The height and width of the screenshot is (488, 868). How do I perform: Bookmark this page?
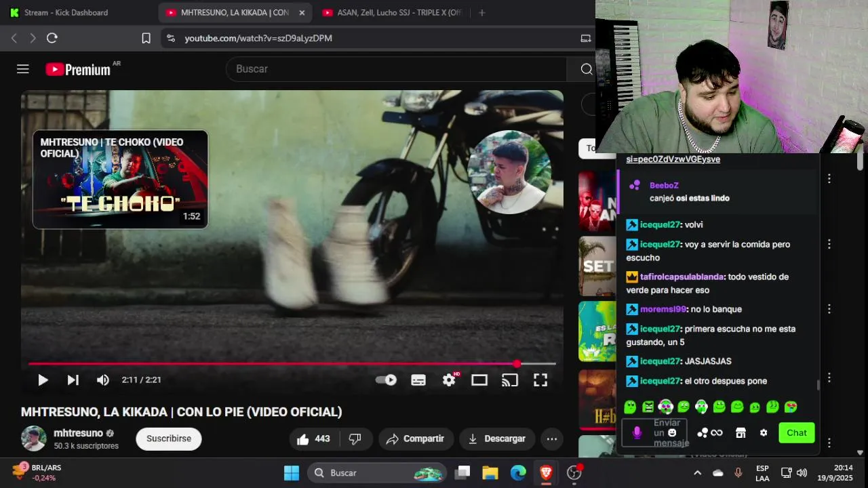[x=146, y=38]
